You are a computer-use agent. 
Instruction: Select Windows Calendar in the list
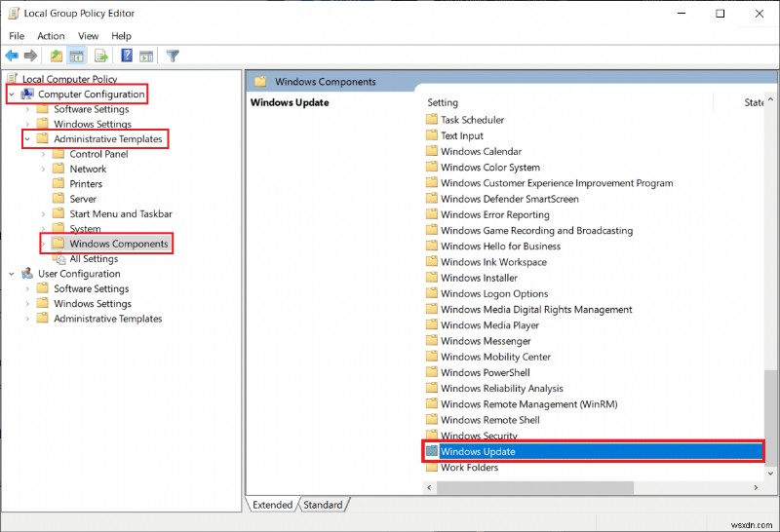point(481,151)
